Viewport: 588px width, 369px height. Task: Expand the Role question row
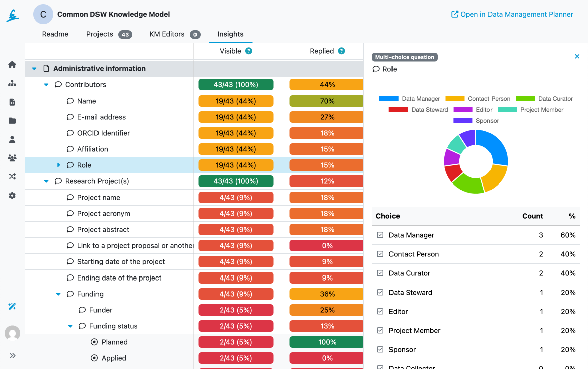tap(58, 165)
